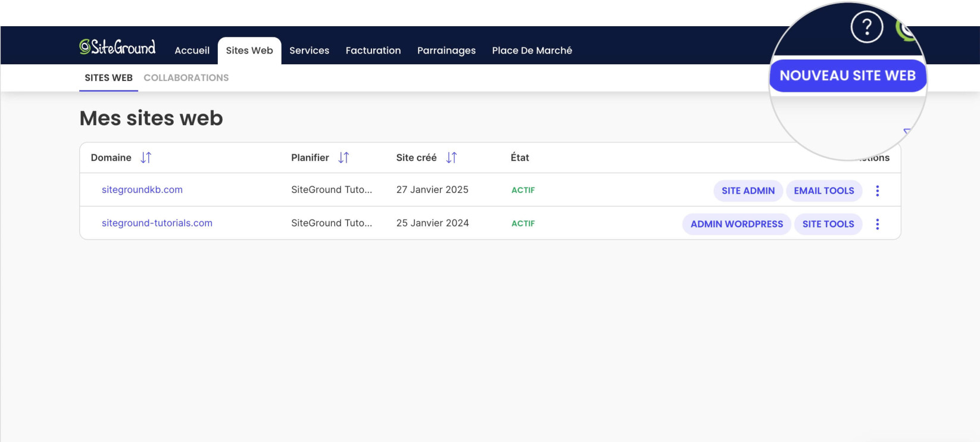Viewport: 980px width, 442px height.
Task: Click the NOUVEAU SITE WEB button
Action: pos(848,76)
